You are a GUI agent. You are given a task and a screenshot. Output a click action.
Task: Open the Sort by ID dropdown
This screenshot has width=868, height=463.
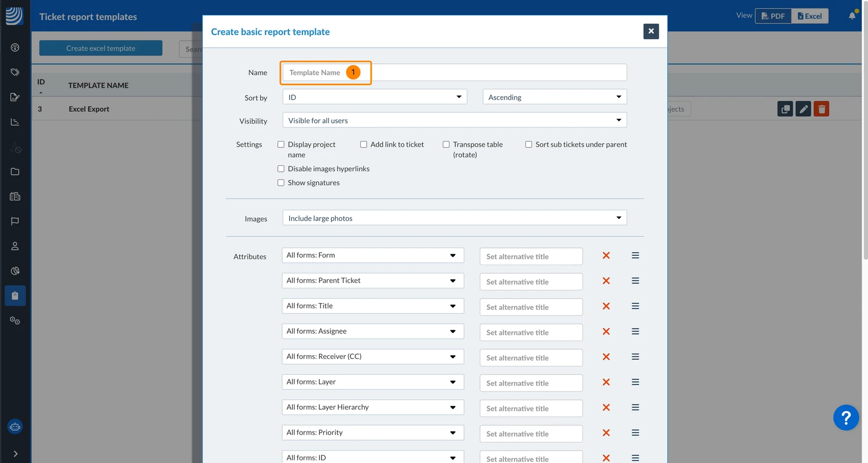pyautogui.click(x=375, y=97)
